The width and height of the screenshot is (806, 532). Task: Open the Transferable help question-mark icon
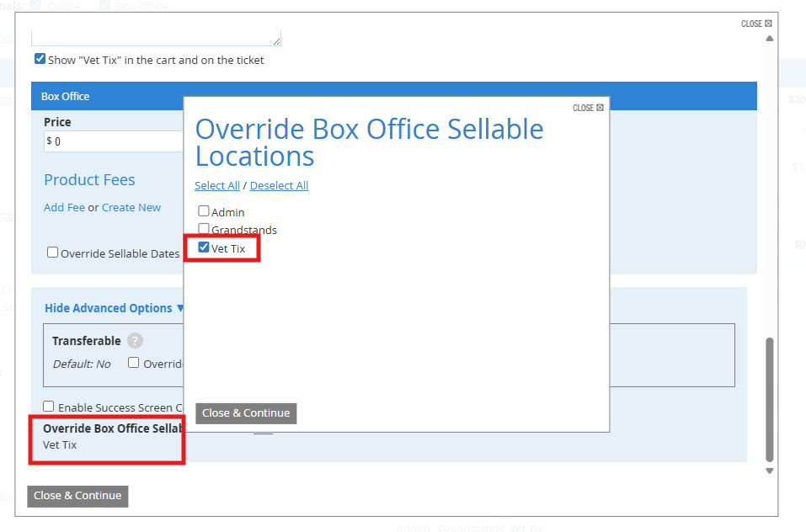(136, 340)
